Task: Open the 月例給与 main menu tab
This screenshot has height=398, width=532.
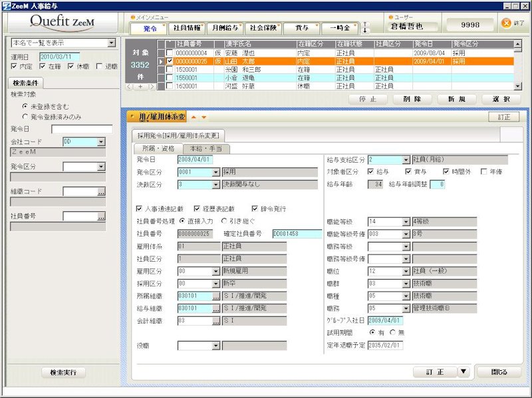Action: (225, 28)
